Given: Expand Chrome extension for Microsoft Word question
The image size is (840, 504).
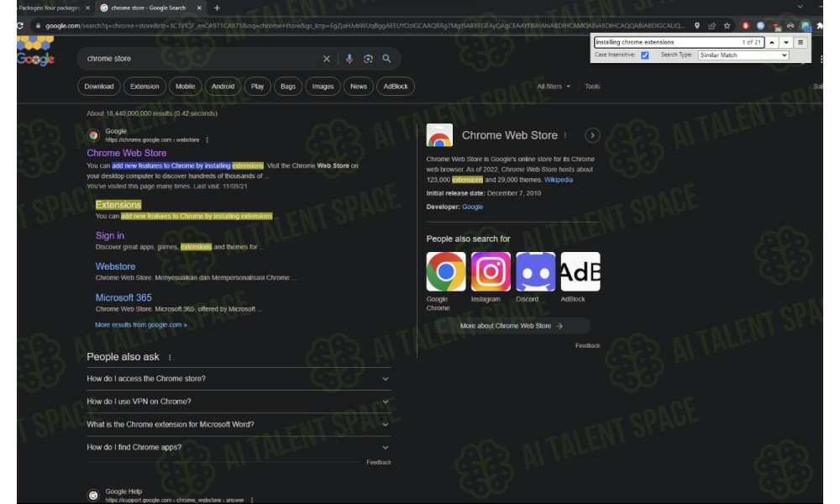Looking at the screenshot, I should pos(239,425).
